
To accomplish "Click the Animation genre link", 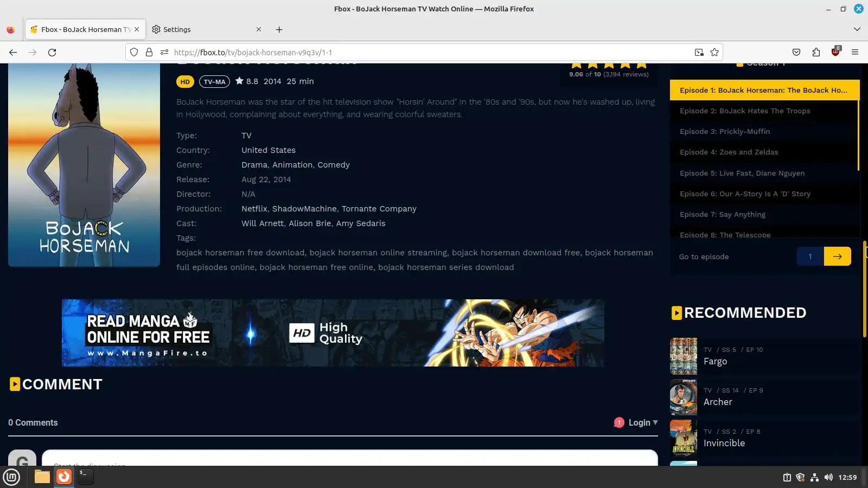I will point(292,165).
